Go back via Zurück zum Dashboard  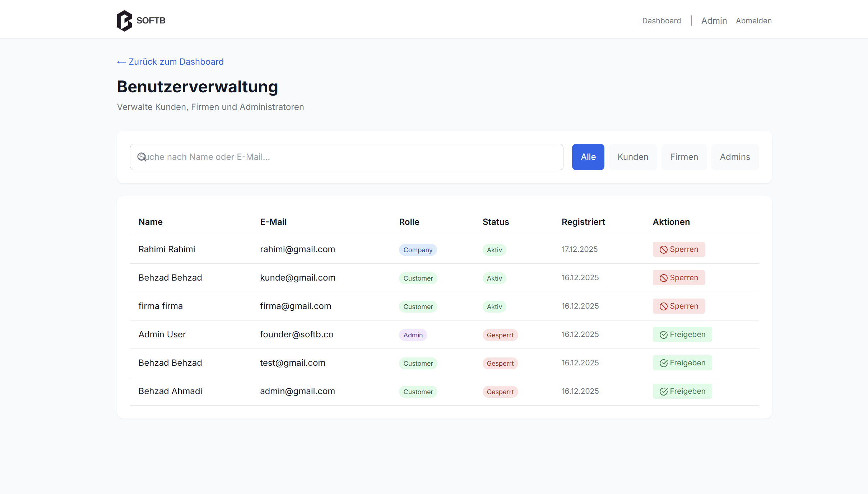coord(170,62)
